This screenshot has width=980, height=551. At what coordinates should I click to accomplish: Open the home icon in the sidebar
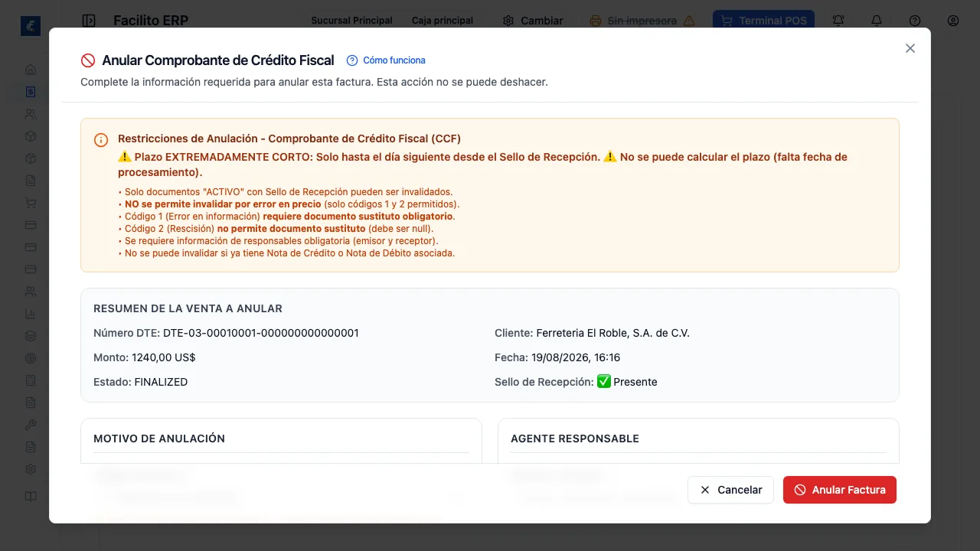pyautogui.click(x=31, y=70)
